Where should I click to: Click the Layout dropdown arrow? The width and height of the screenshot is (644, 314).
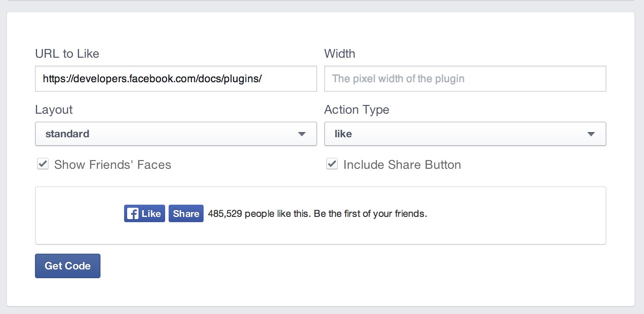(x=302, y=134)
